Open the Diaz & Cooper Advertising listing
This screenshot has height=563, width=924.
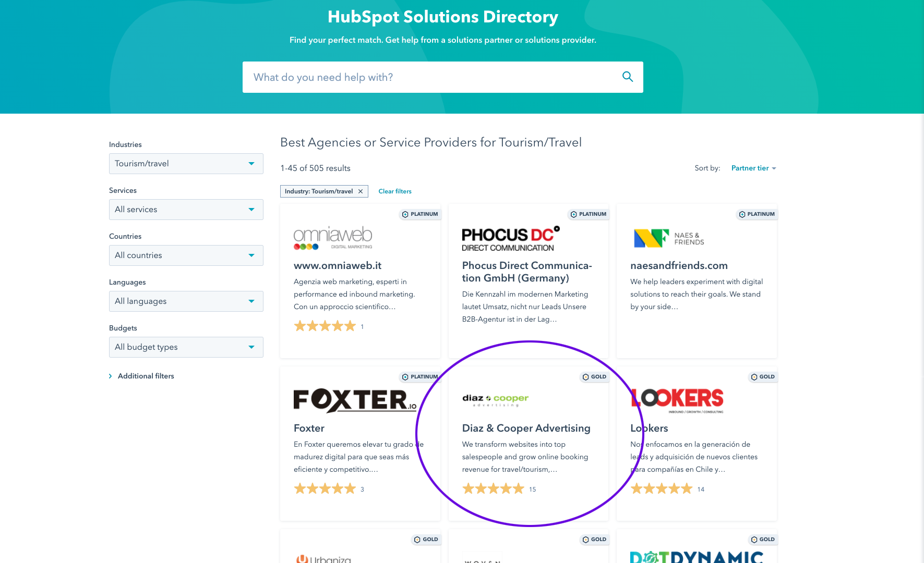pos(526,427)
